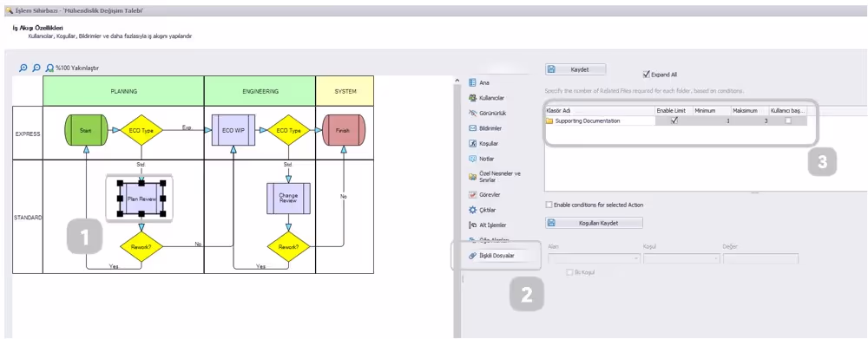Toggle Kullanıcı baş... checkbox for Supporting Documentation
The image size is (868, 339).
pyautogui.click(x=788, y=121)
